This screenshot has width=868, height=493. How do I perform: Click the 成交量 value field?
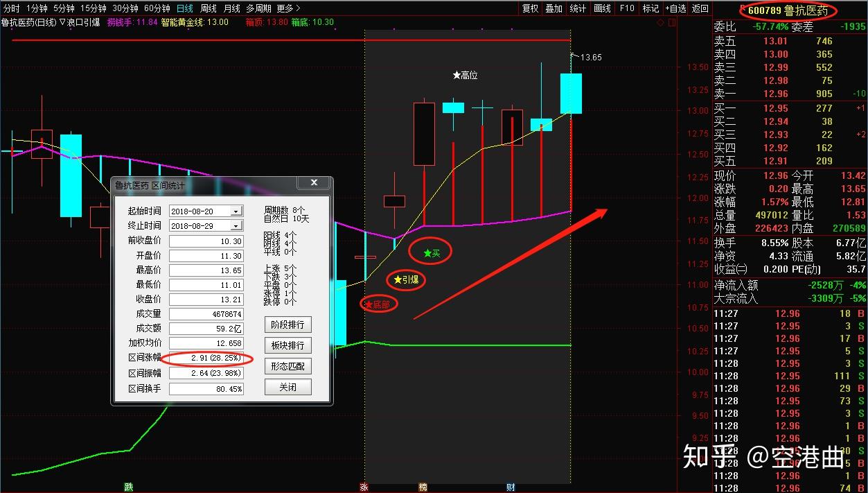(x=206, y=314)
